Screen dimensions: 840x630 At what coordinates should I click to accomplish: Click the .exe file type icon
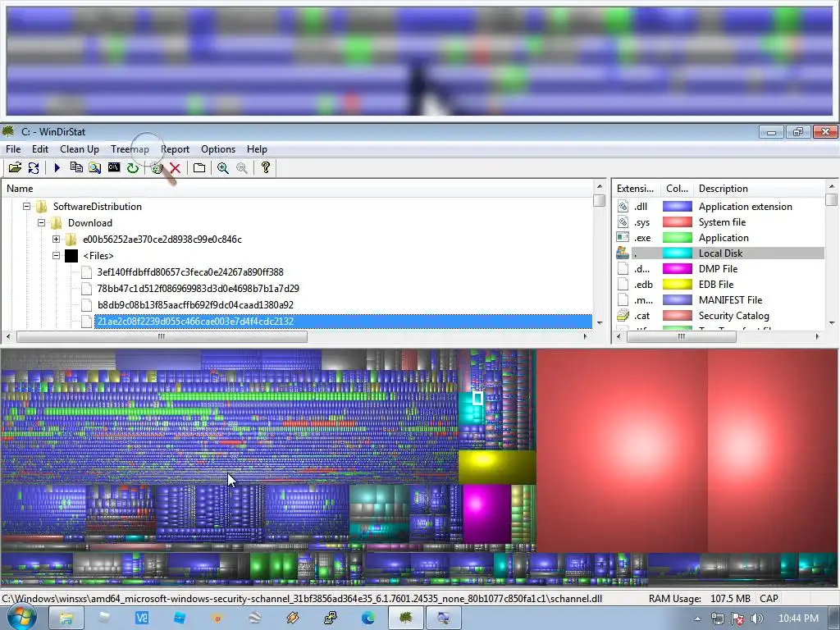click(x=623, y=237)
